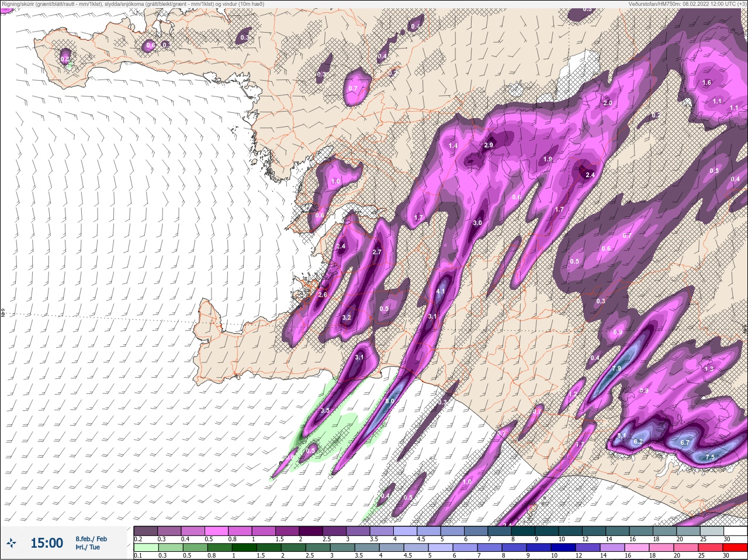748x560 pixels.
Task: Click the 2.9 precipitation value on map
Action: [489, 145]
